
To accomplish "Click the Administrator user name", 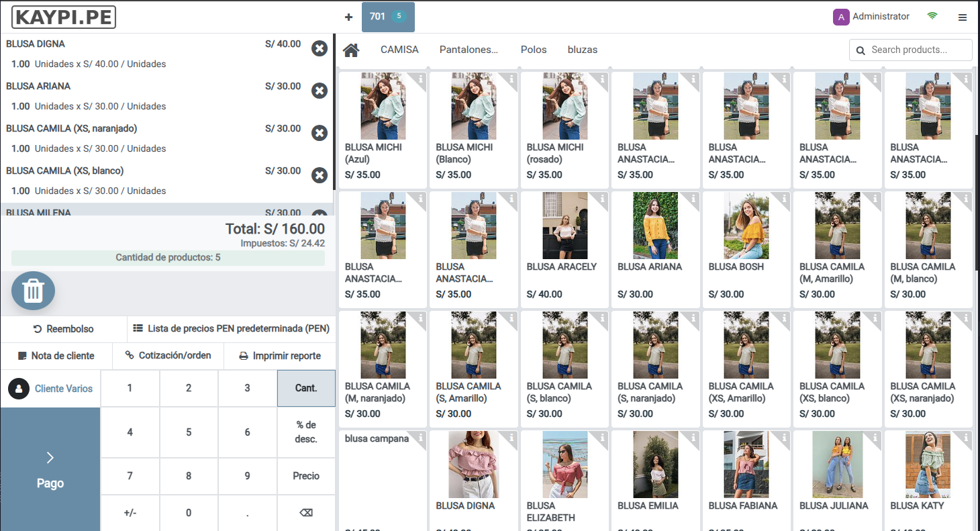I will coord(881,17).
